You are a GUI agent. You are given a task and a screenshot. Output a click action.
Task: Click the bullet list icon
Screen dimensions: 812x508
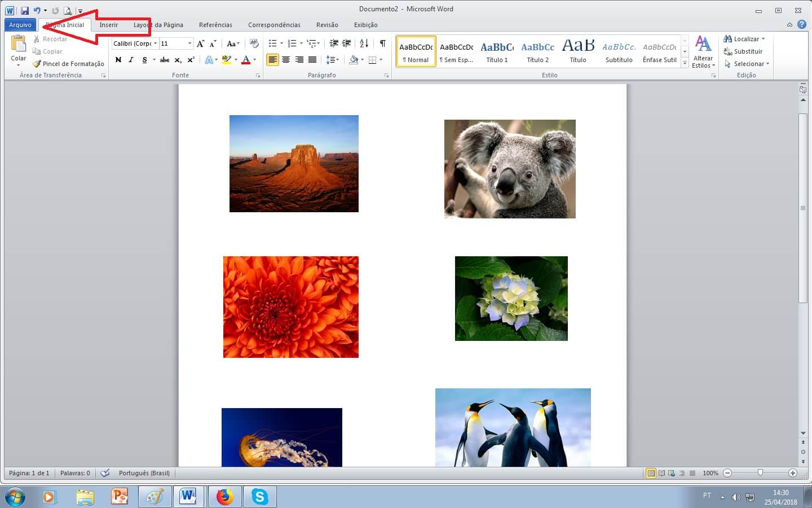pos(273,43)
